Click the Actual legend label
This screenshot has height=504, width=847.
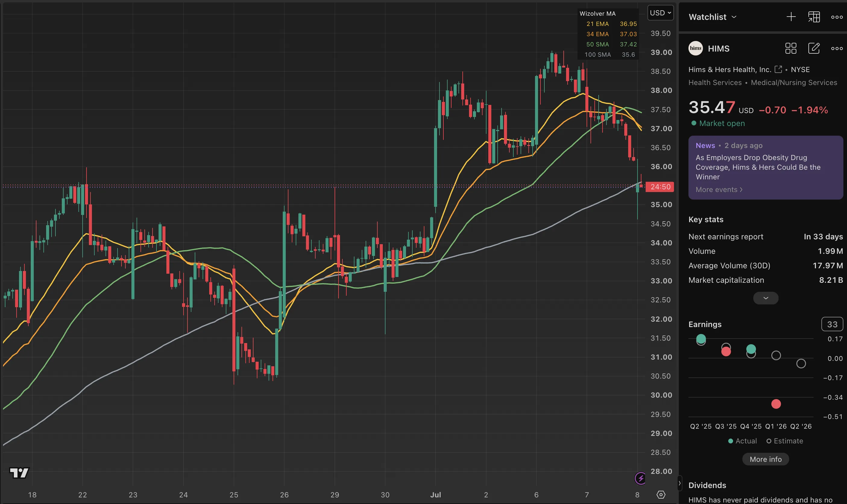pos(742,441)
